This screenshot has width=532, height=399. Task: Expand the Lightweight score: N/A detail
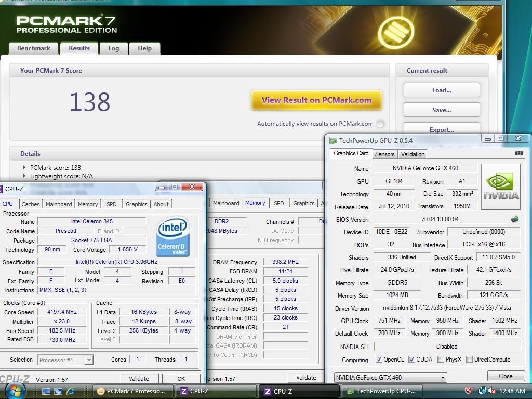[24, 176]
